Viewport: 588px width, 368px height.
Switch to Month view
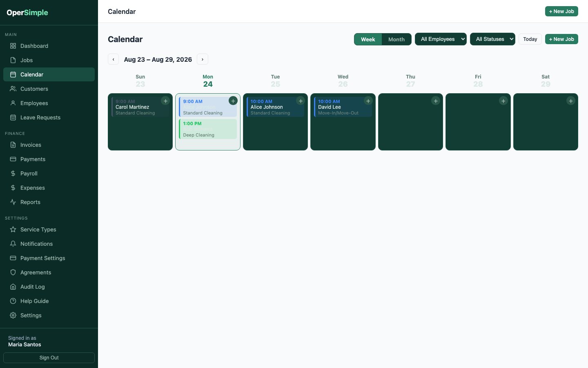coord(396,39)
